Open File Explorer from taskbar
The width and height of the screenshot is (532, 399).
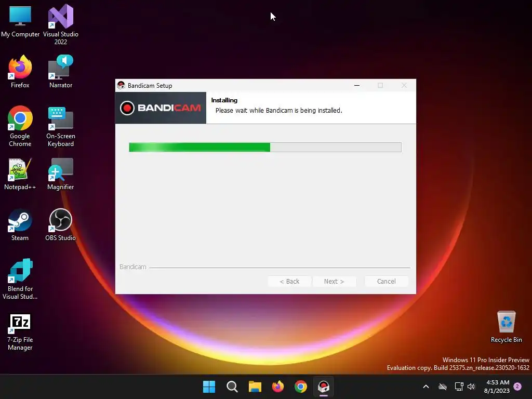[255, 387]
